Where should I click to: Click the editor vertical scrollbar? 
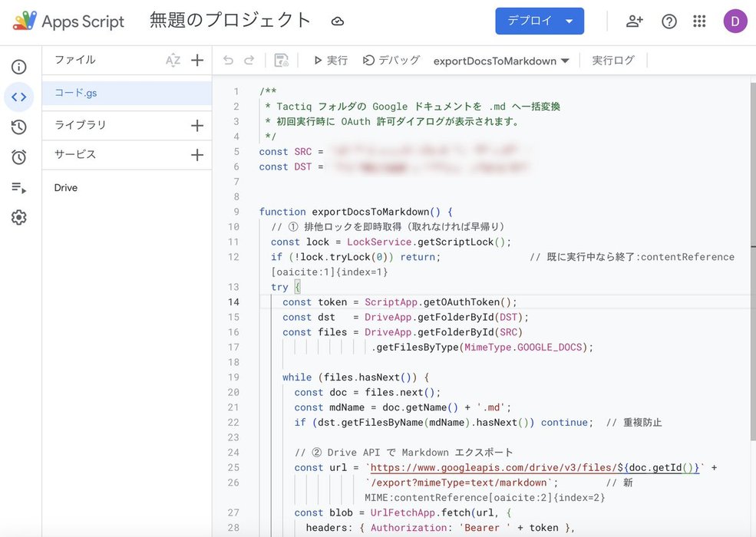(x=753, y=260)
